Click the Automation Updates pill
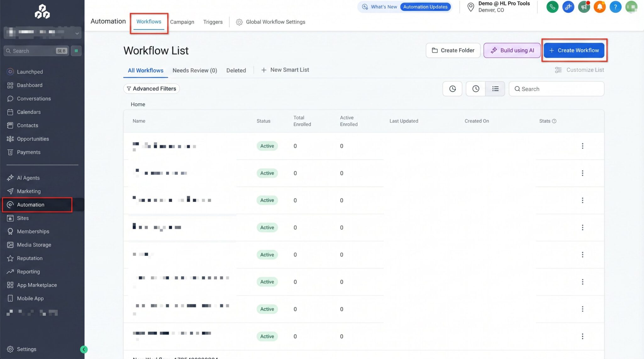This screenshot has height=359, width=644. 425,7
